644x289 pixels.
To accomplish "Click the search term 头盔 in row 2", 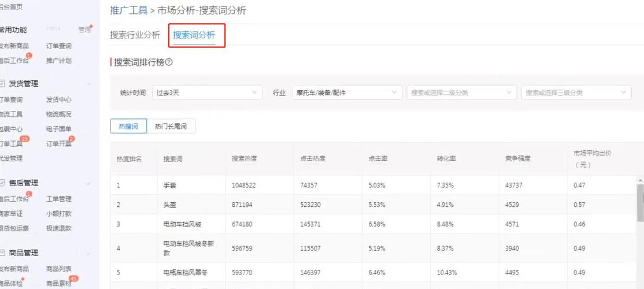I will pyautogui.click(x=169, y=205).
